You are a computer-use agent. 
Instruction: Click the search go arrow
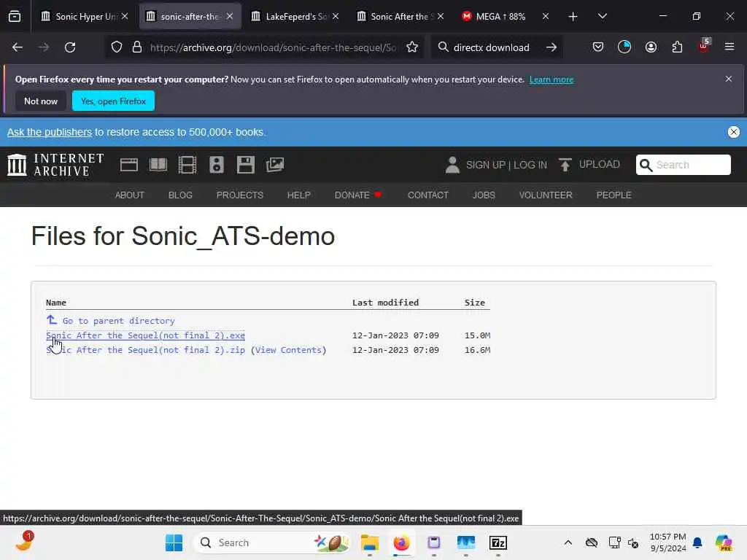click(x=551, y=47)
